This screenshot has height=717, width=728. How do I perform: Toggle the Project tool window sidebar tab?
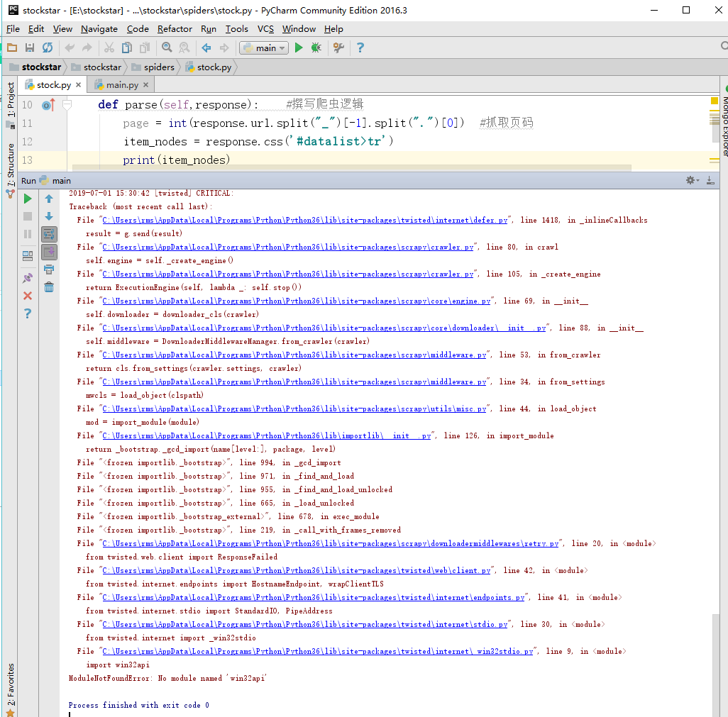(11, 99)
